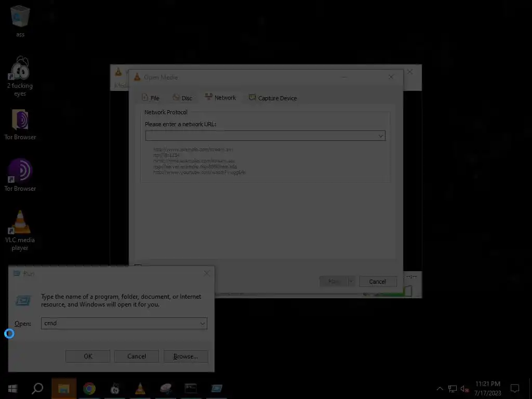Viewport: 532px width, 399px height.
Task: Open File Explorer from the taskbar
Action: click(63, 389)
